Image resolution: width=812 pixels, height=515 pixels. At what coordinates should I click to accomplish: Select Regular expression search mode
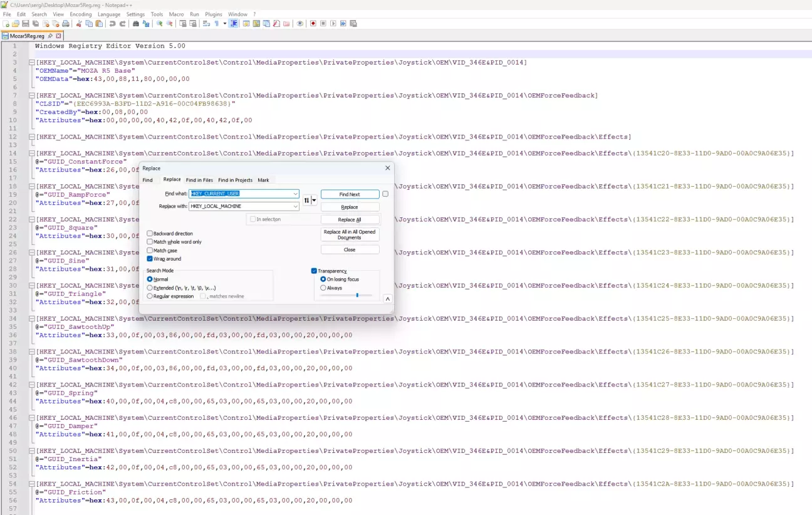[x=150, y=296]
